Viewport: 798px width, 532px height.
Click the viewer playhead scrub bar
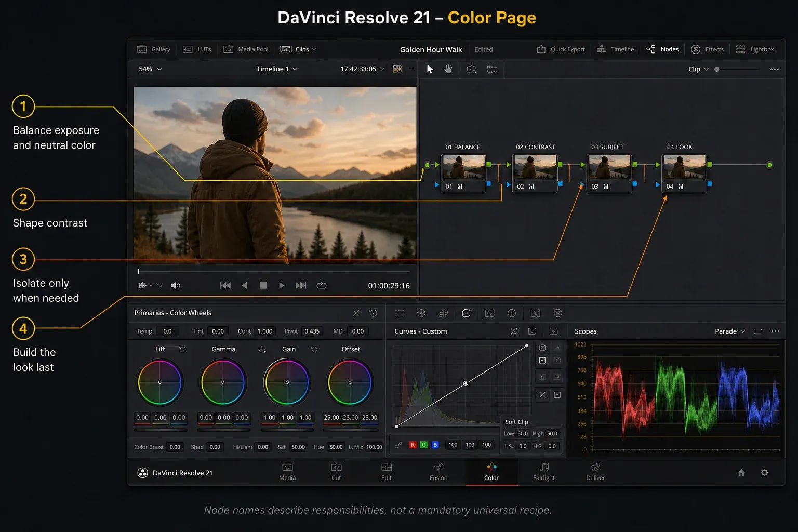point(273,271)
